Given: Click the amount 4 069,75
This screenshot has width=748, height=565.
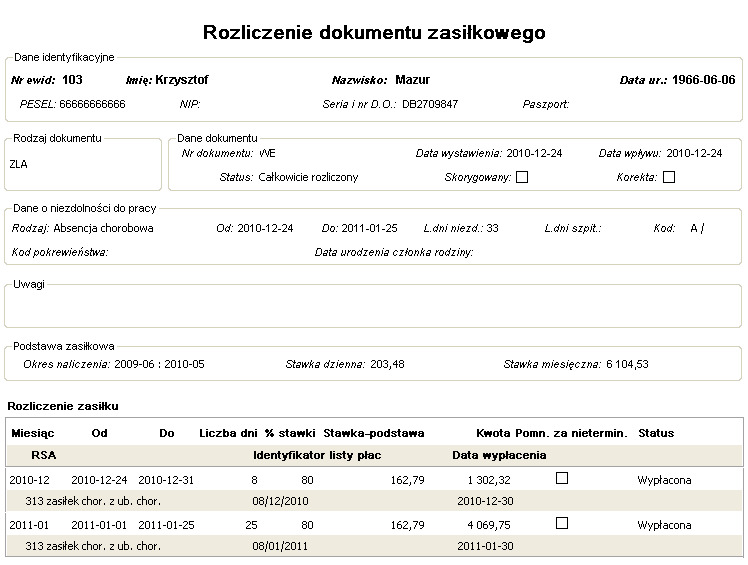Looking at the screenshot, I should tap(489, 525).
